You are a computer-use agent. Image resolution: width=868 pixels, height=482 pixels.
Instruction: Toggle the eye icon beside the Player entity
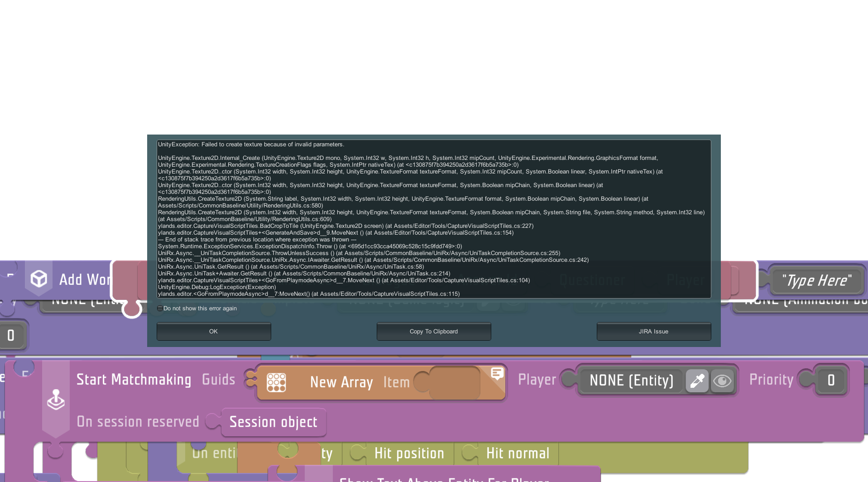point(722,381)
